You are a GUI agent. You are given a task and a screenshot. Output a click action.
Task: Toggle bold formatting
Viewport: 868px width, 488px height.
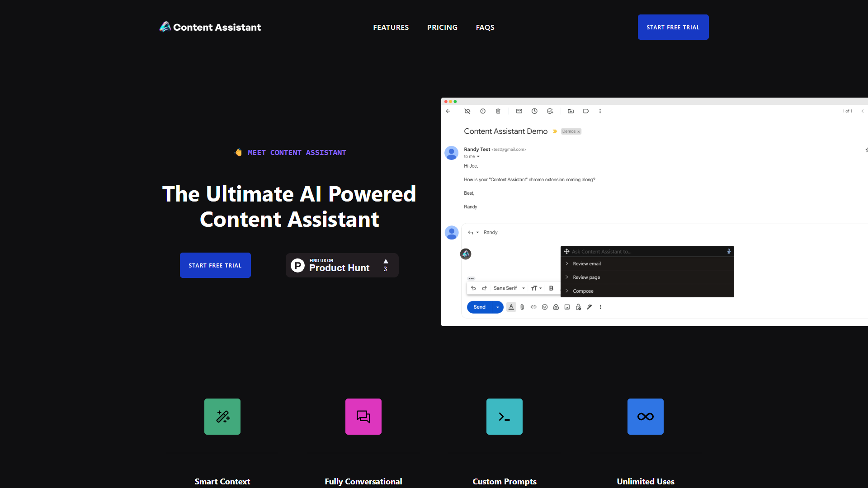tap(551, 288)
